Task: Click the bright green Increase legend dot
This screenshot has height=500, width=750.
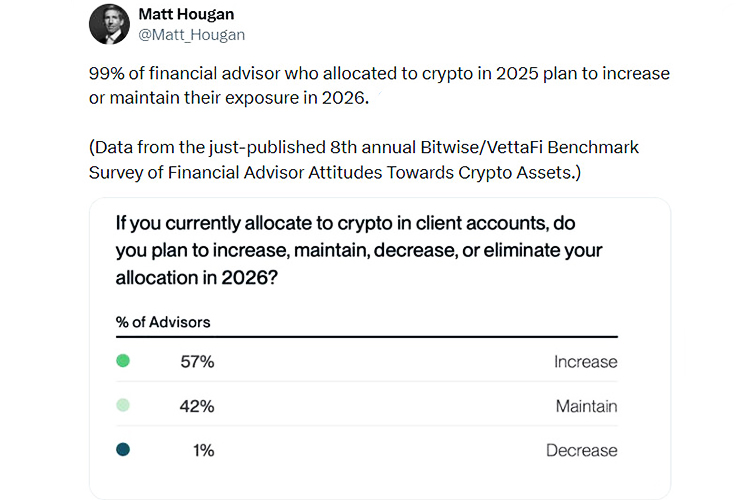Action: 123,361
